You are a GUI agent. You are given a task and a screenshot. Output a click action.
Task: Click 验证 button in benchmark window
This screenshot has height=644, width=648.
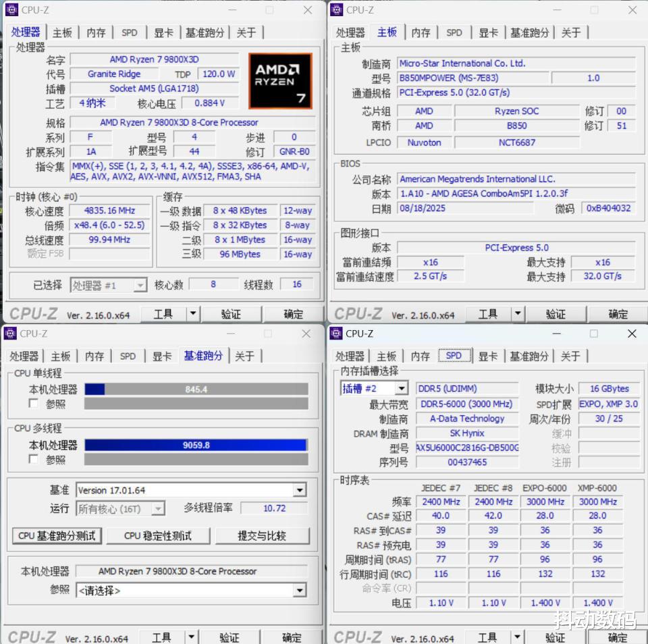tap(230, 637)
